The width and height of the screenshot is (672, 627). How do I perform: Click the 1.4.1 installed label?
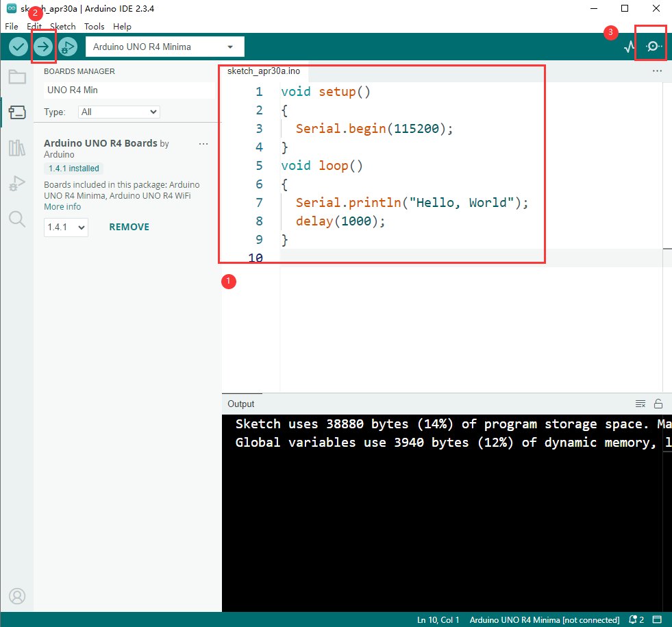pyautogui.click(x=73, y=169)
